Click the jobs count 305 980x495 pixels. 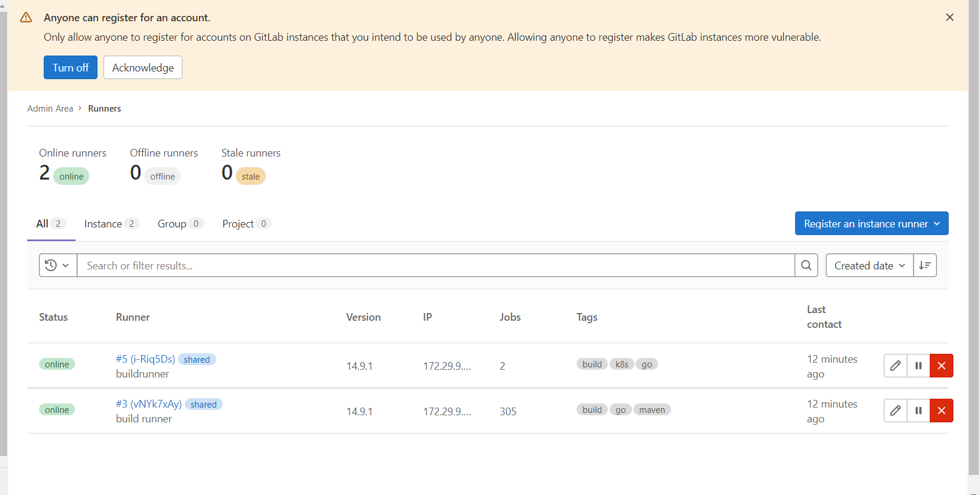click(508, 411)
